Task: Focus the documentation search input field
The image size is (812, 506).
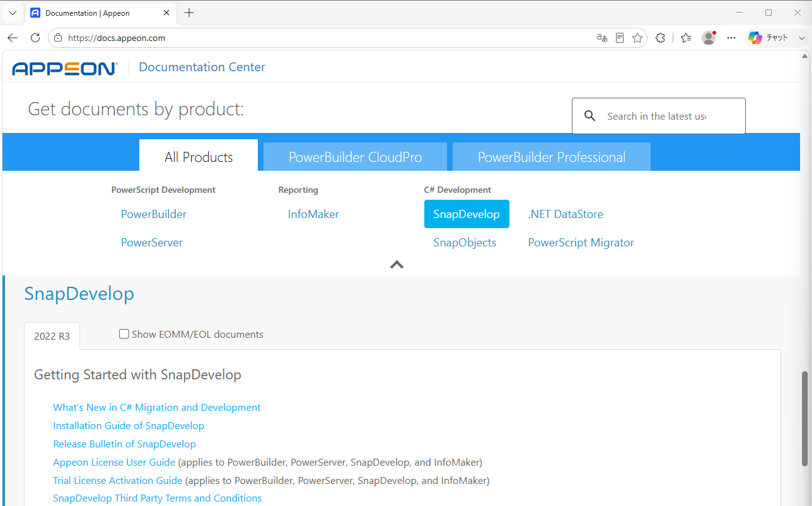Action: [658, 116]
